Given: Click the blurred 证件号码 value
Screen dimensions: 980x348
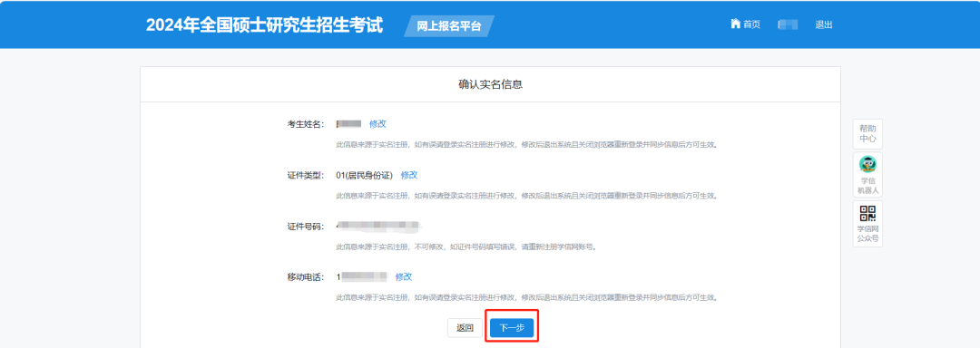Looking at the screenshot, I should point(378,225).
